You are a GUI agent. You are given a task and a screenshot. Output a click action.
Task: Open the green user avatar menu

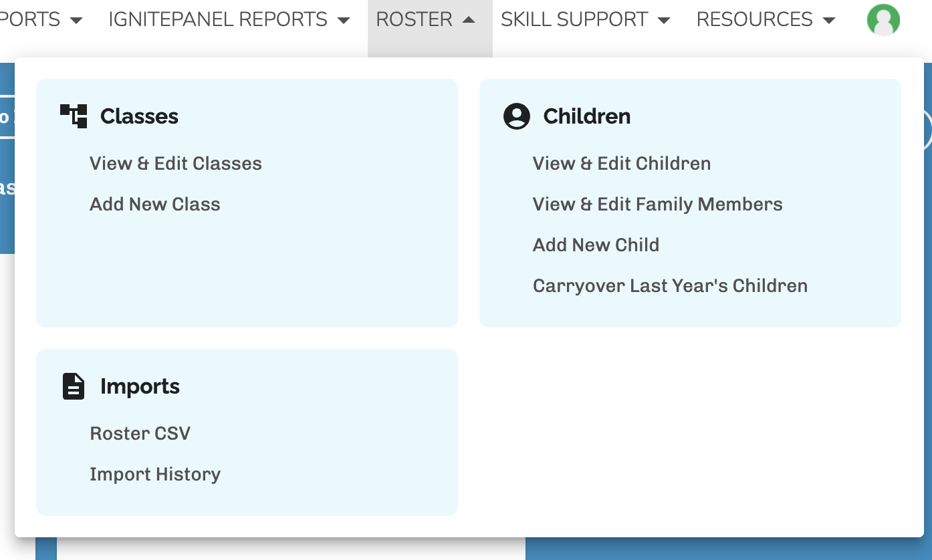pos(883,20)
